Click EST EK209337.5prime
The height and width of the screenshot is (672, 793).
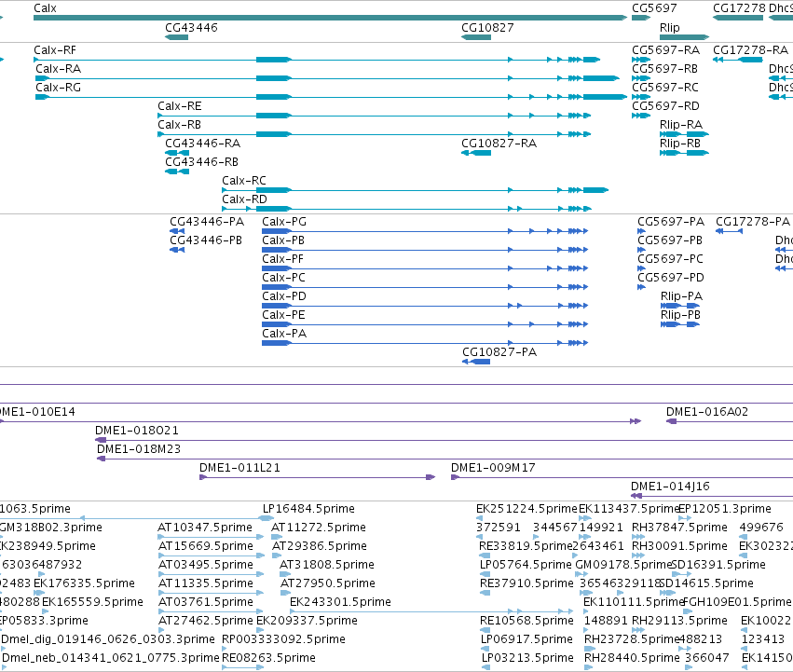click(x=307, y=621)
